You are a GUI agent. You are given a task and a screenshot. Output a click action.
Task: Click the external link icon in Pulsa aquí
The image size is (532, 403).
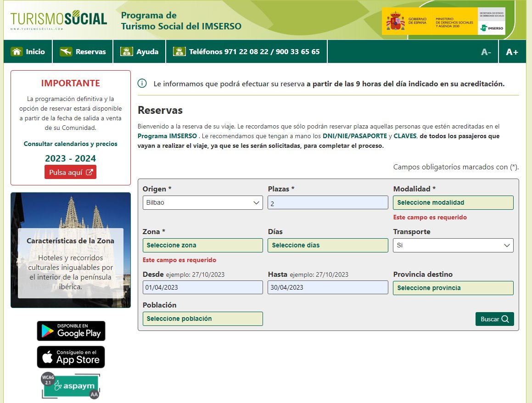(x=89, y=172)
